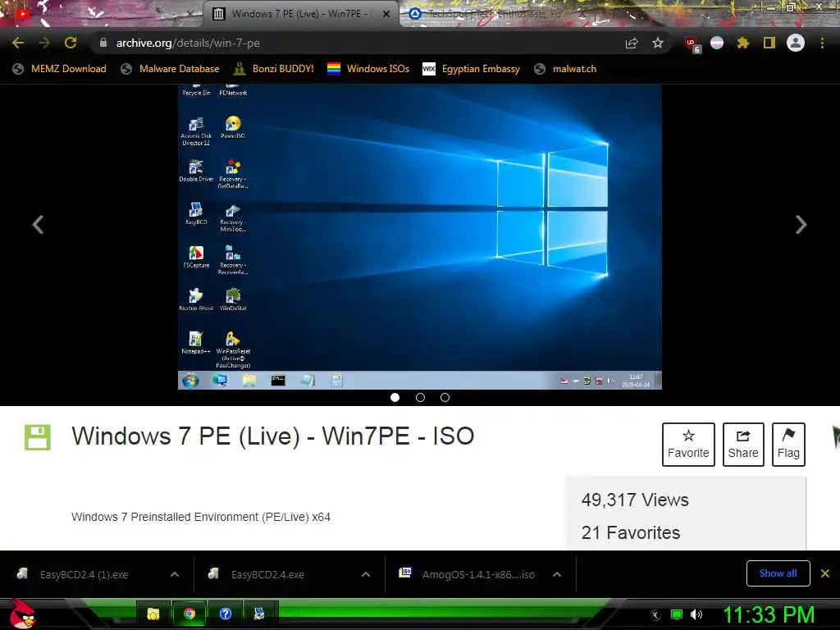Open the help question mark taskbar icon
The width and height of the screenshot is (840, 630).
click(x=225, y=614)
